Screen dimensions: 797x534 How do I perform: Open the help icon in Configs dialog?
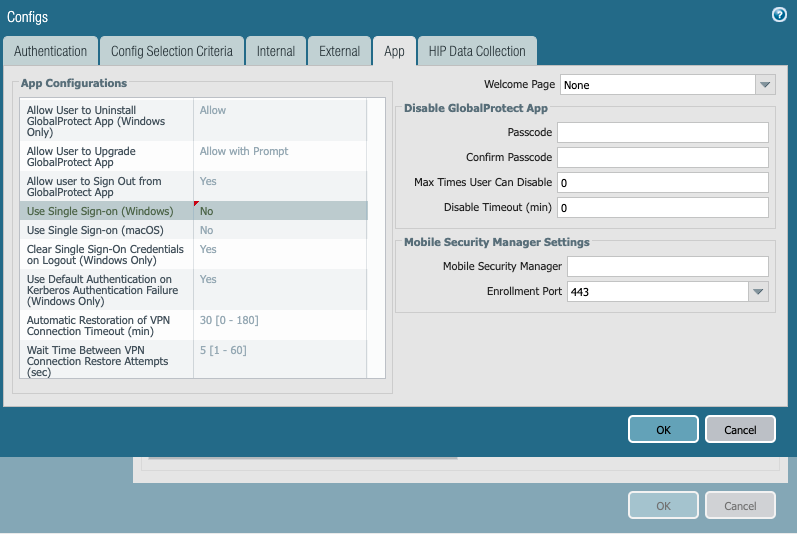pyautogui.click(x=779, y=15)
